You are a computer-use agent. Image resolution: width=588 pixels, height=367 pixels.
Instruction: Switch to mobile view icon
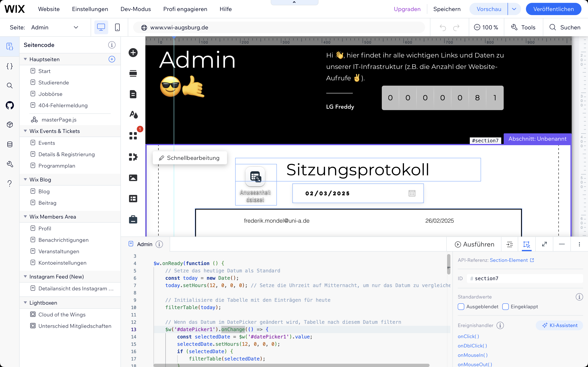pyautogui.click(x=117, y=27)
